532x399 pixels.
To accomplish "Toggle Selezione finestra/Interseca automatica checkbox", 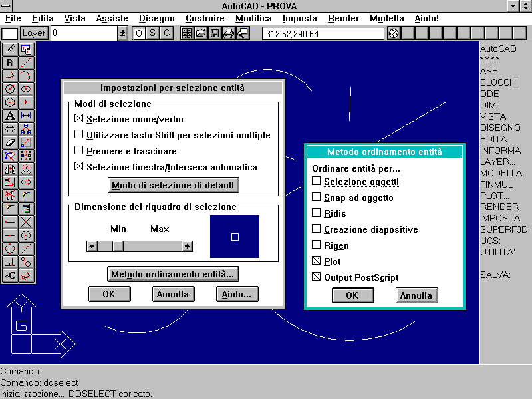I will coord(78,166).
